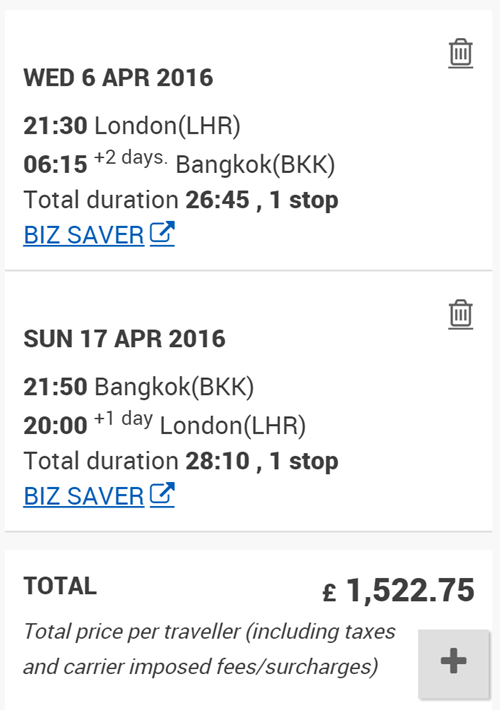Select the SUN 17 APR 2016 date heading
This screenshot has width=500, height=710.
[125, 339]
